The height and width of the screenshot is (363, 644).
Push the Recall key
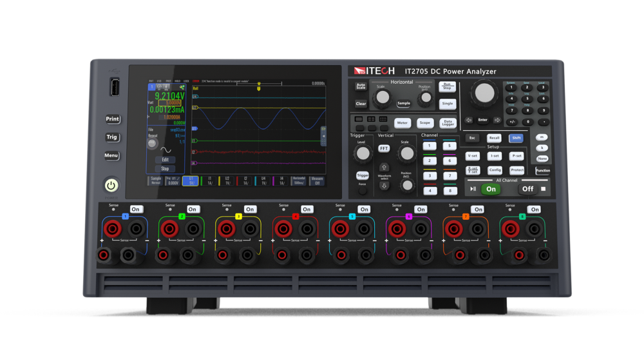(x=494, y=138)
